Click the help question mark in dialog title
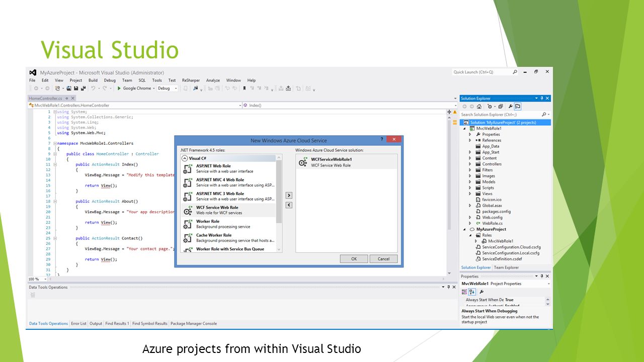The width and height of the screenshot is (644, 362). pyautogui.click(x=382, y=139)
